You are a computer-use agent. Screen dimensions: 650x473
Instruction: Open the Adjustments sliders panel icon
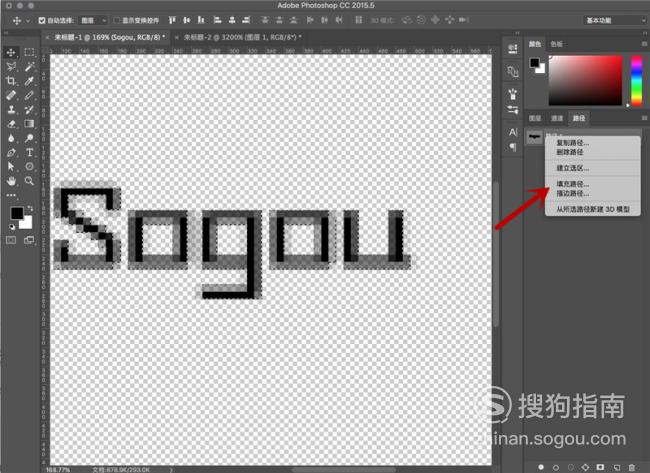[x=513, y=110]
